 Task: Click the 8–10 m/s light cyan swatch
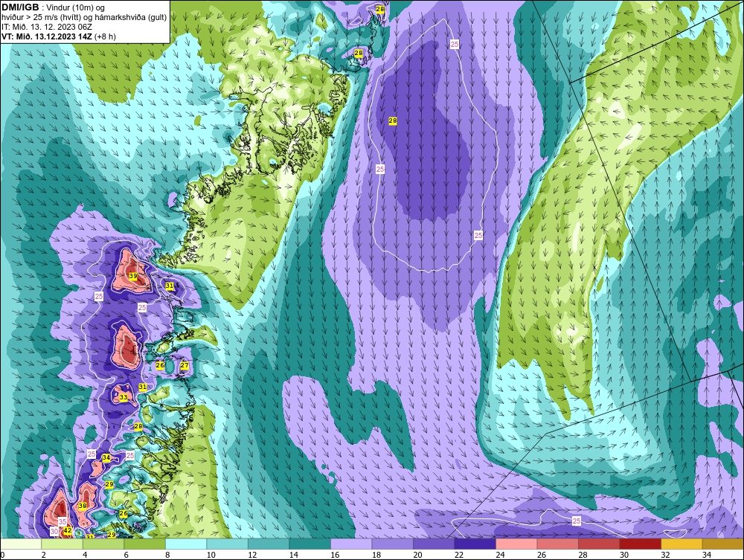coord(186,544)
